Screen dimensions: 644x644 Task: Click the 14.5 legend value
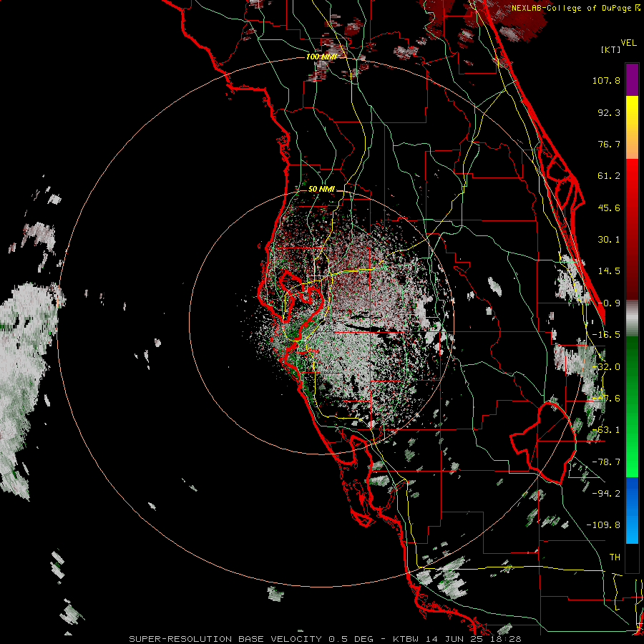click(x=609, y=271)
